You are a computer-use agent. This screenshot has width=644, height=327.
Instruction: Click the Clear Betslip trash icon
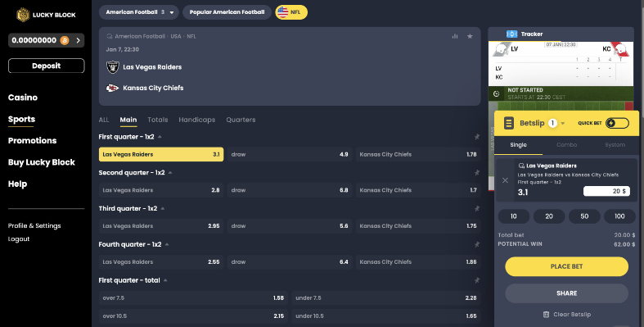point(546,314)
